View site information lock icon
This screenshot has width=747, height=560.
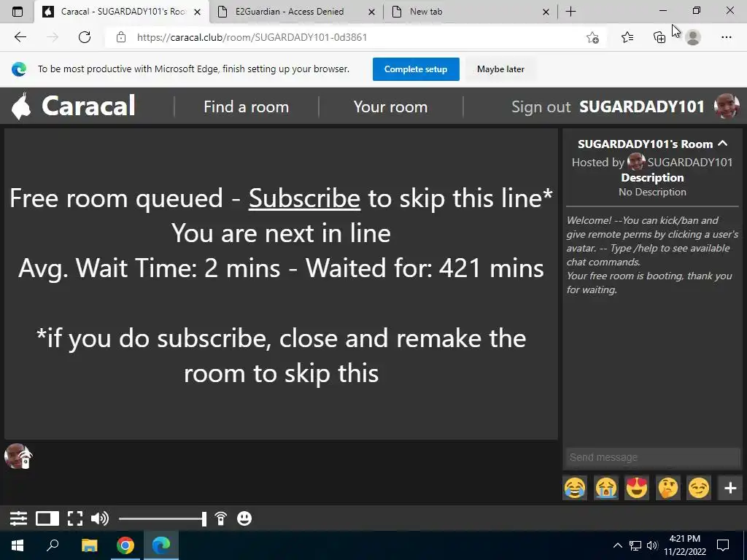[x=121, y=37]
